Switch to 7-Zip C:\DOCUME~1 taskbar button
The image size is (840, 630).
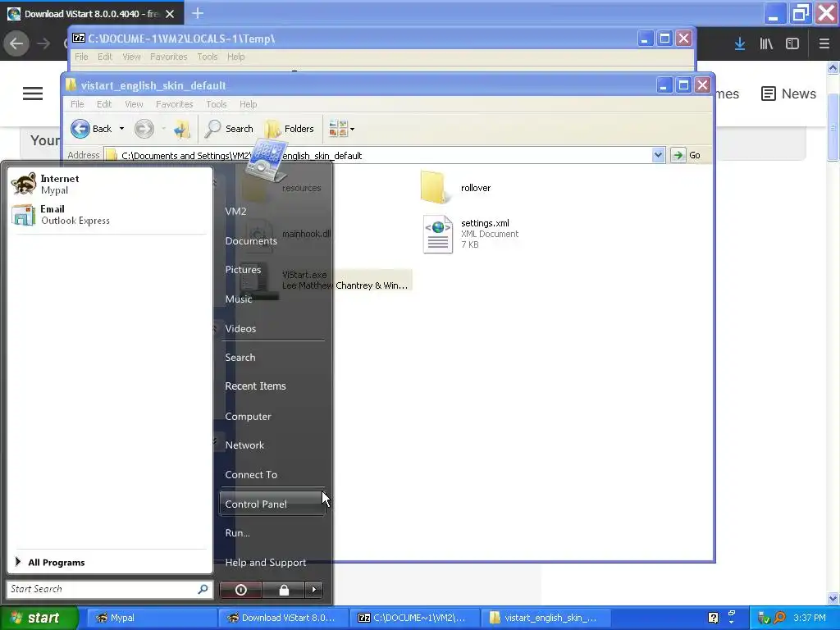point(415,618)
